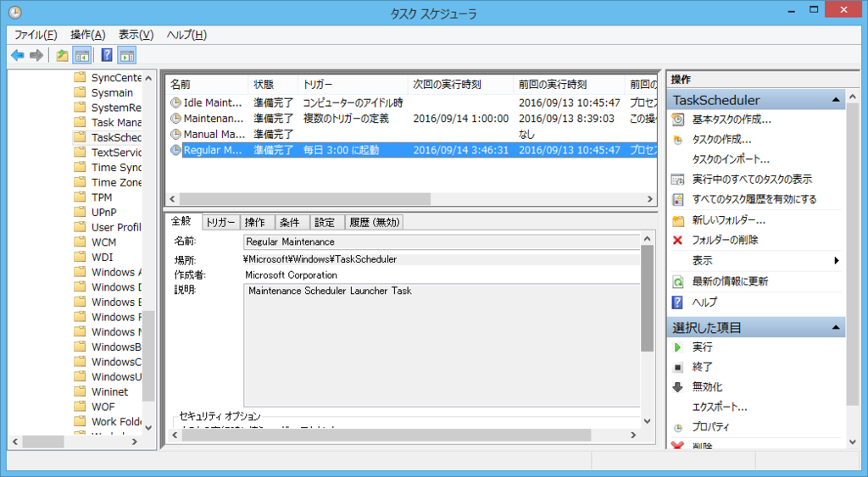
Task: Click the ヘルプ icon in actions pane
Action: tap(677, 302)
